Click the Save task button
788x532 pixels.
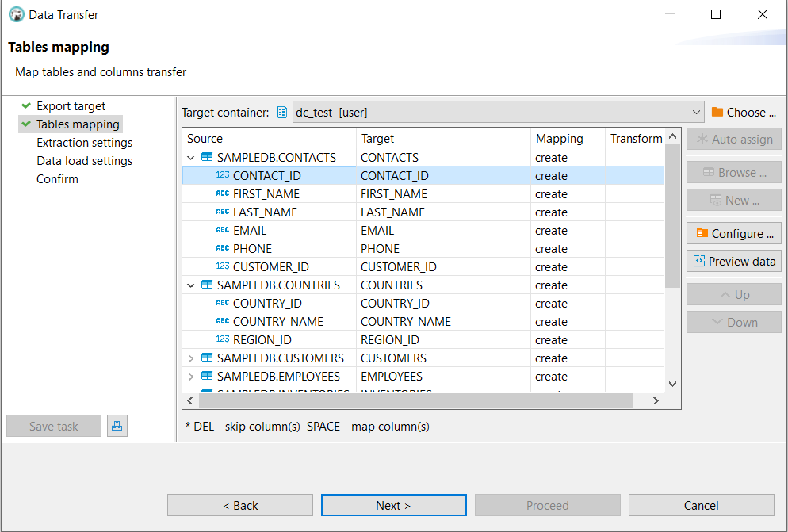click(54, 426)
